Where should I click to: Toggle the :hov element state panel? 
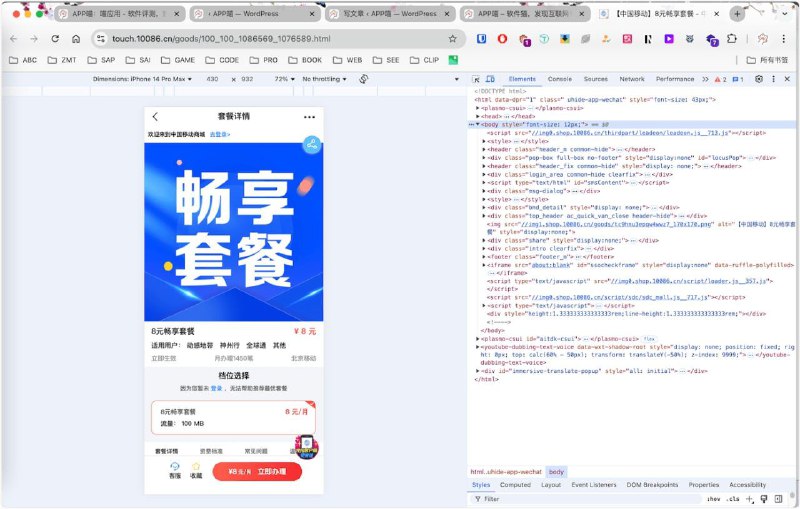[713, 498]
